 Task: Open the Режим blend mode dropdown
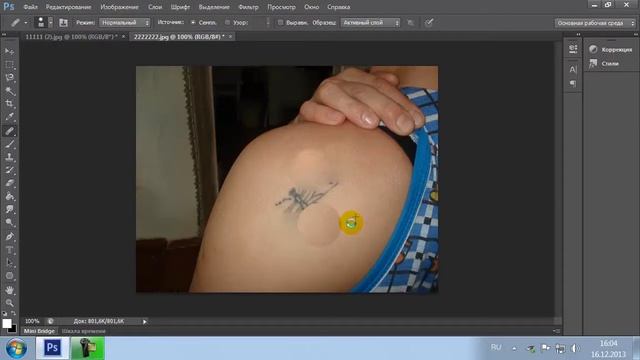(x=125, y=22)
